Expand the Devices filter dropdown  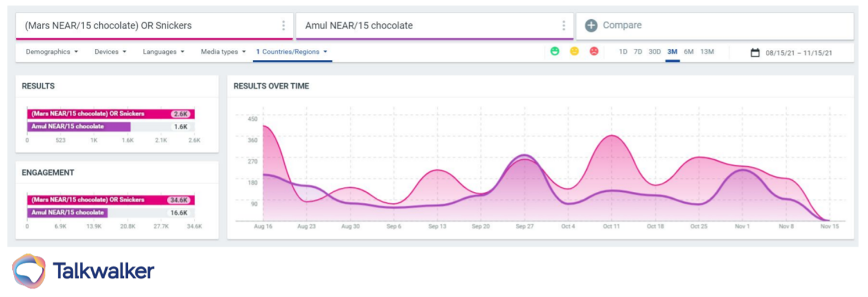point(110,52)
